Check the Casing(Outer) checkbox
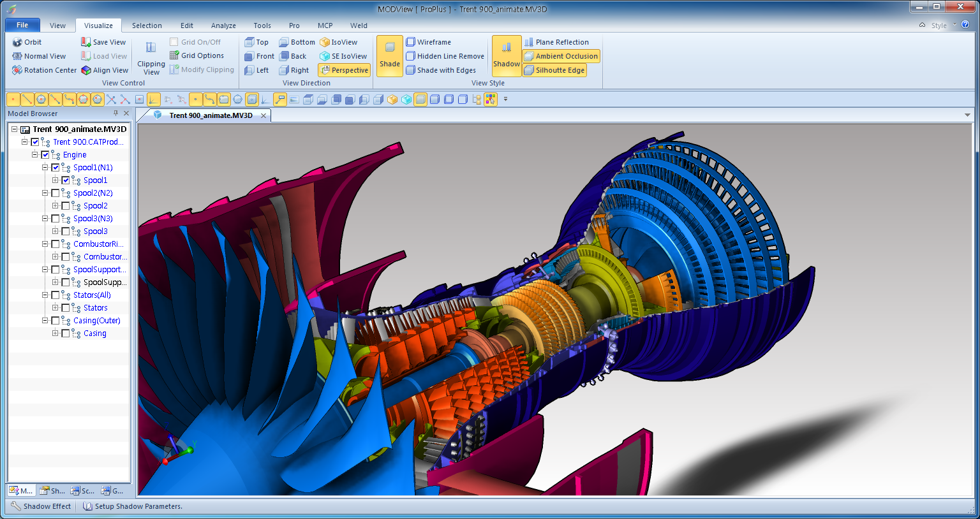Viewport: 980px width, 519px height. [56, 321]
